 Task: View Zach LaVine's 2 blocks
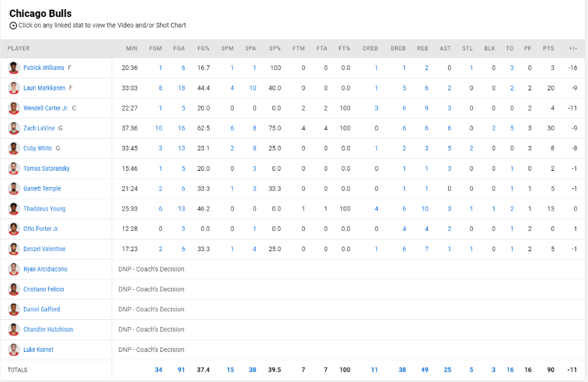(494, 128)
